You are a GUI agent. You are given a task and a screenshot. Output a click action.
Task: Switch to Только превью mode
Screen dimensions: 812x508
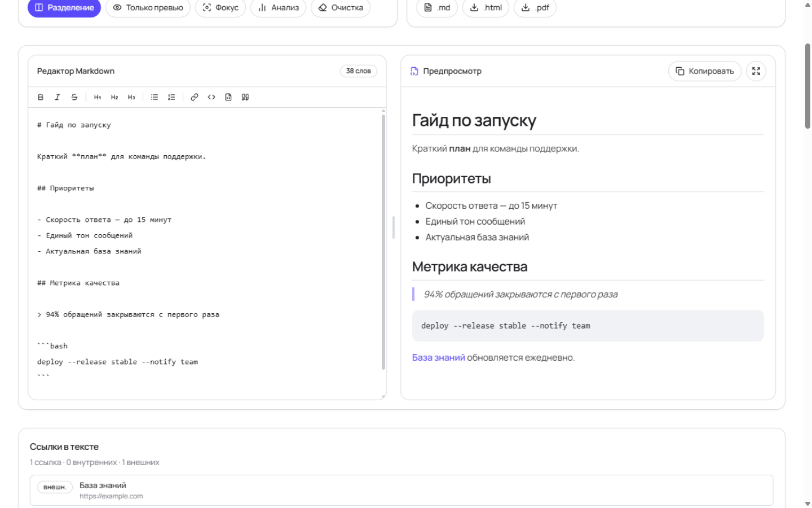(x=148, y=8)
